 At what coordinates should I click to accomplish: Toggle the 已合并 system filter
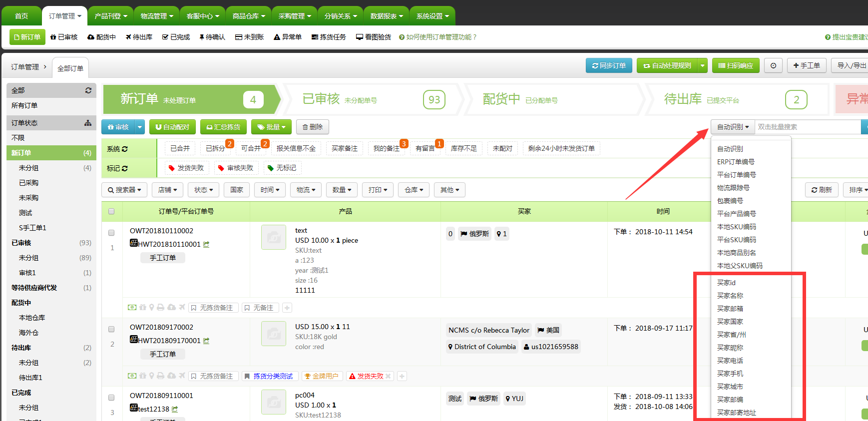pos(180,148)
